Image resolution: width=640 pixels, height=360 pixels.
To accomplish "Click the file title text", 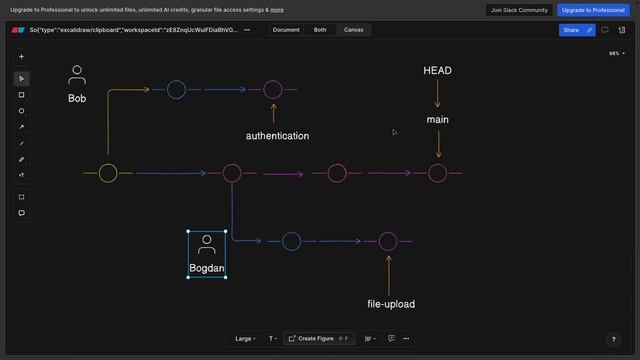I will (x=133, y=30).
